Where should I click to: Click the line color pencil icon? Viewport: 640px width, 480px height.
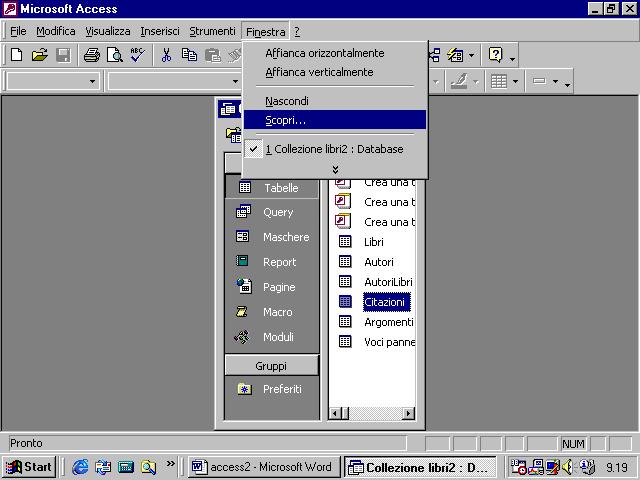[x=459, y=81]
